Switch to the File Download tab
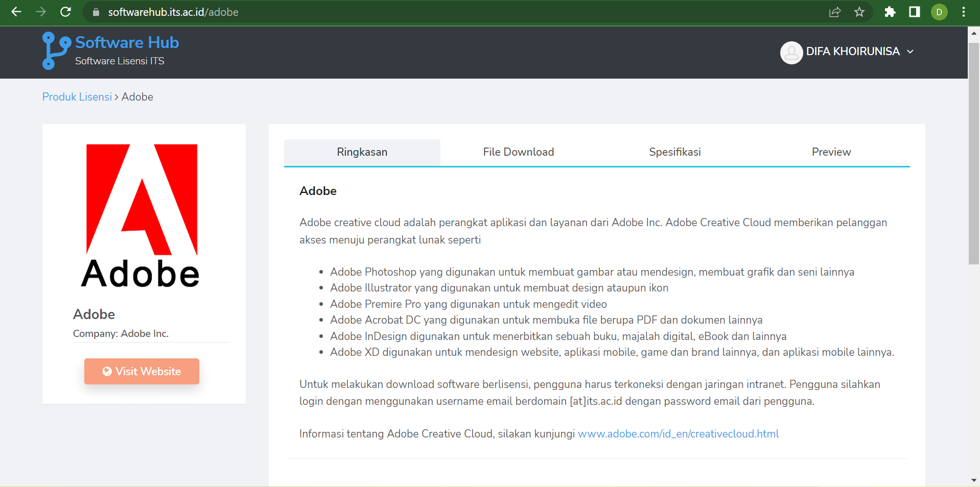 [518, 152]
